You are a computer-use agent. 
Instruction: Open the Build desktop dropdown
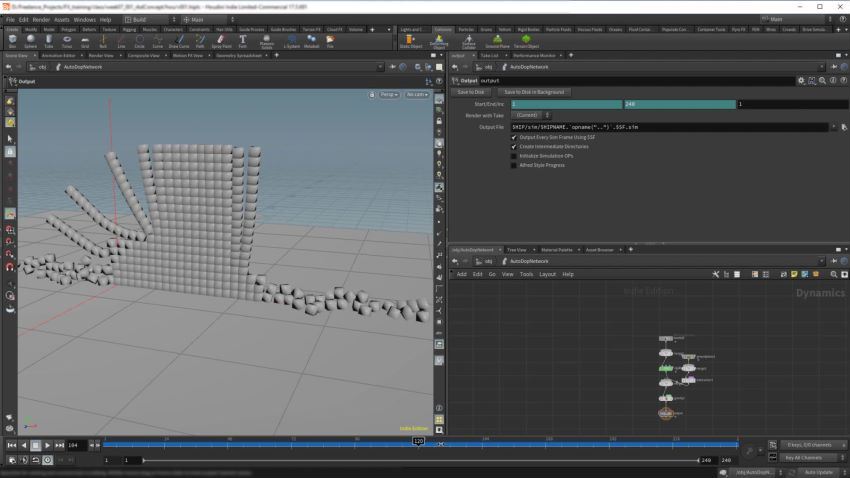(151, 20)
